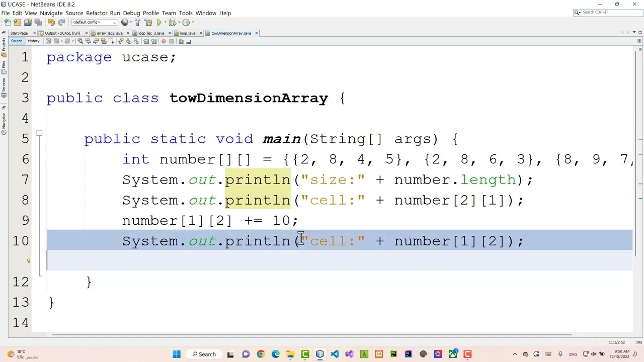Switch to the array_lec2.java tab
644x362 pixels.
click(110, 33)
